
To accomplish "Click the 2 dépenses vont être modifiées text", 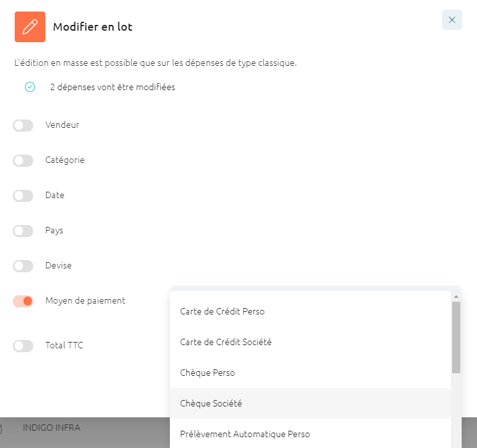I will 112,87.
